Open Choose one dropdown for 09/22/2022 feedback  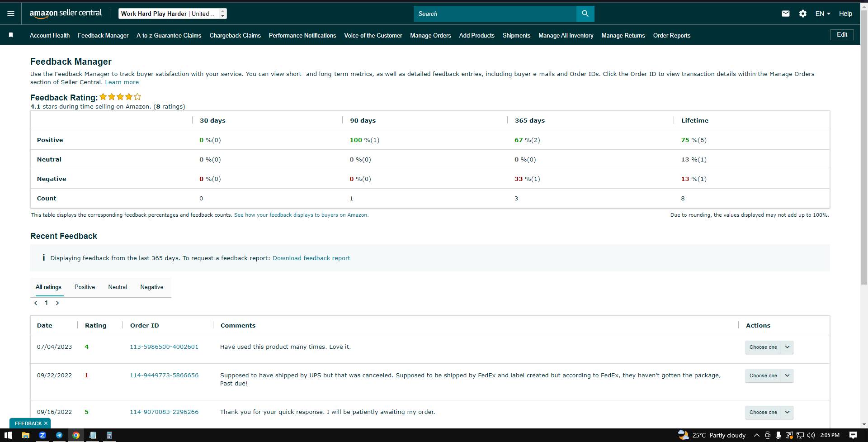click(769, 375)
